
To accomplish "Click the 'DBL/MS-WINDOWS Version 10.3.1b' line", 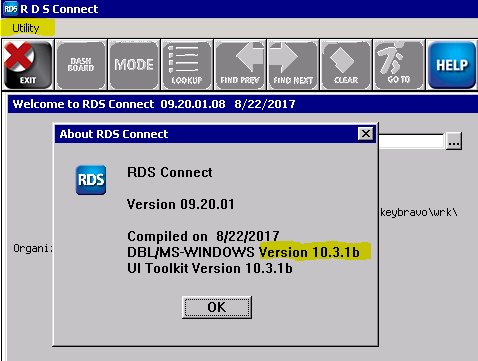I will pyautogui.click(x=243, y=252).
